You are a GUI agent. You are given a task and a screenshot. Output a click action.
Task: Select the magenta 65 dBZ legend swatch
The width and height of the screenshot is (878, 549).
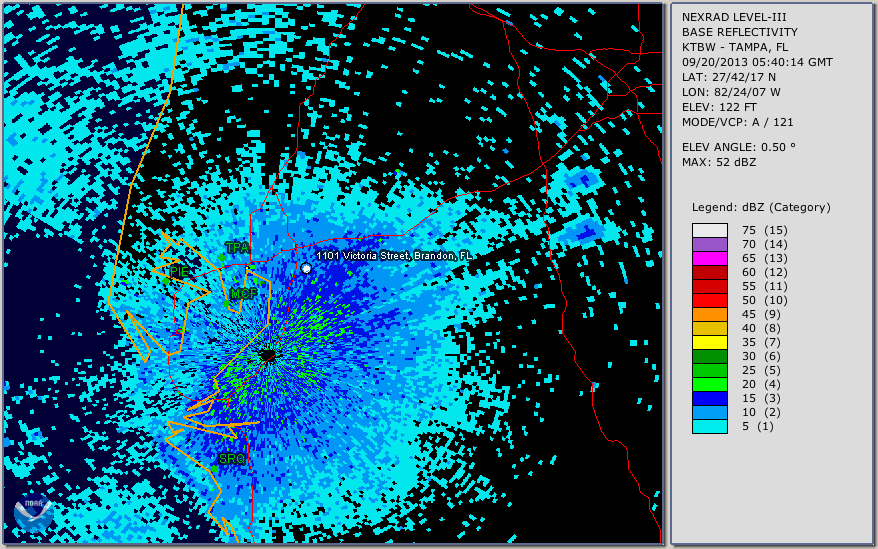[x=709, y=258]
